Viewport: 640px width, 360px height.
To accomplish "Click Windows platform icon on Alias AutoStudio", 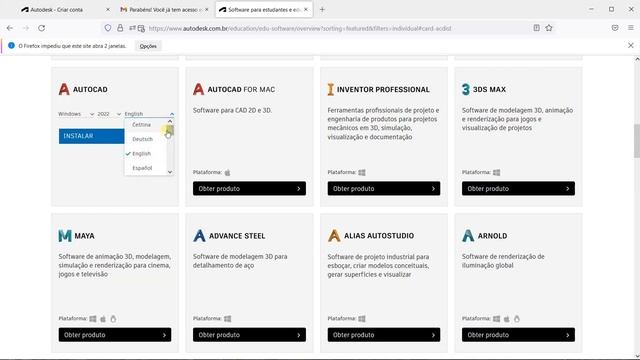I will (x=362, y=318).
